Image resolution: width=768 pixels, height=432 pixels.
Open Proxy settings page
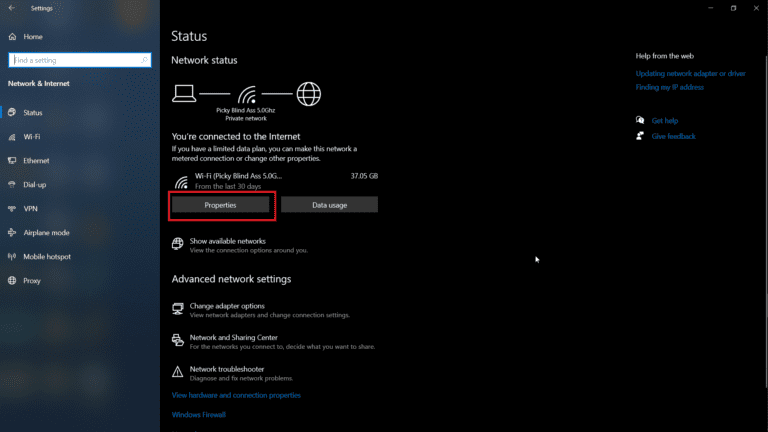[x=32, y=281]
